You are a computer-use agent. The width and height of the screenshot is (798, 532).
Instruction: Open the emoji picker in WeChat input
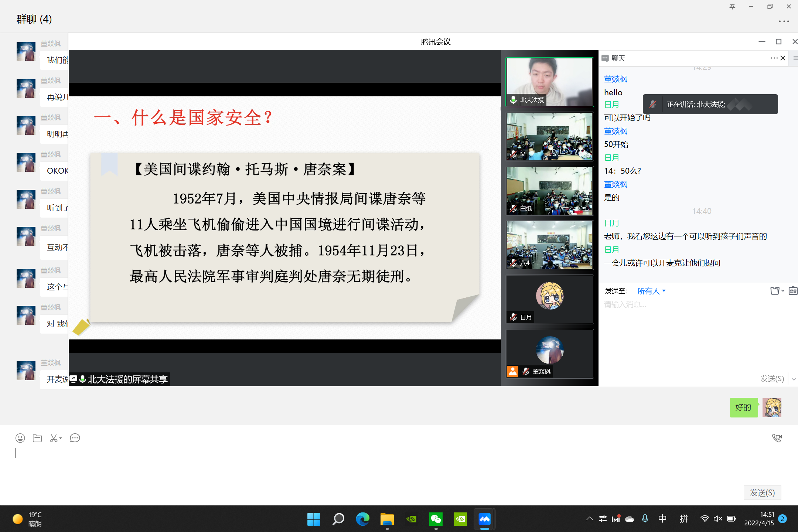tap(20, 438)
